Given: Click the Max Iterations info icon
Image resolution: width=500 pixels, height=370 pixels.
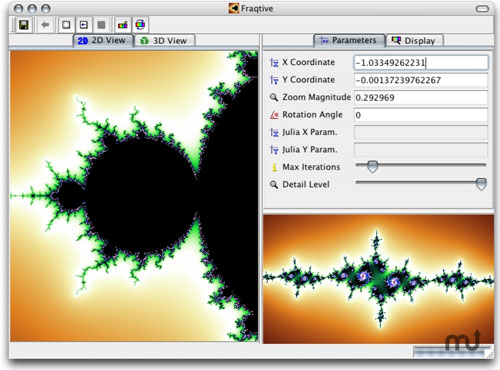Looking at the screenshot, I should click(x=274, y=167).
